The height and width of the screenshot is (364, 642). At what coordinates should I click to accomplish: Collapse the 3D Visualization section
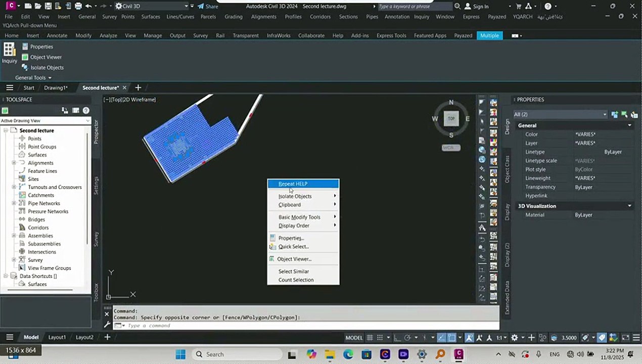pos(629,206)
